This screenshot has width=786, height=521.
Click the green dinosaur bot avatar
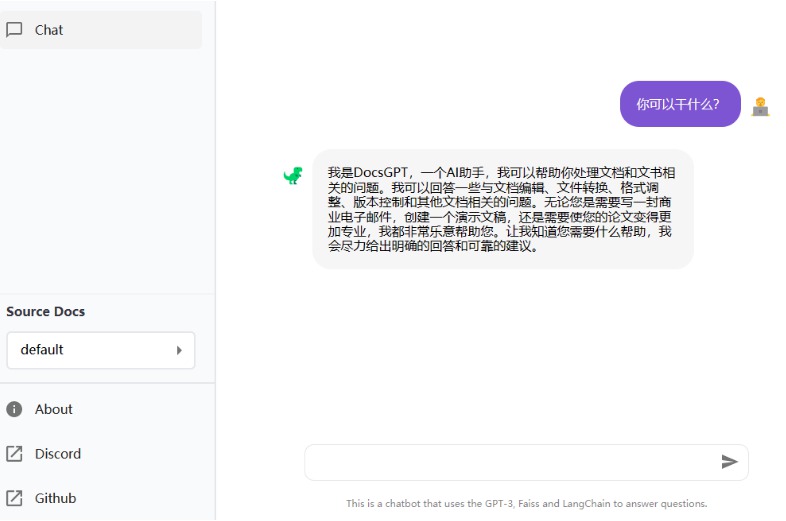tap(293, 176)
